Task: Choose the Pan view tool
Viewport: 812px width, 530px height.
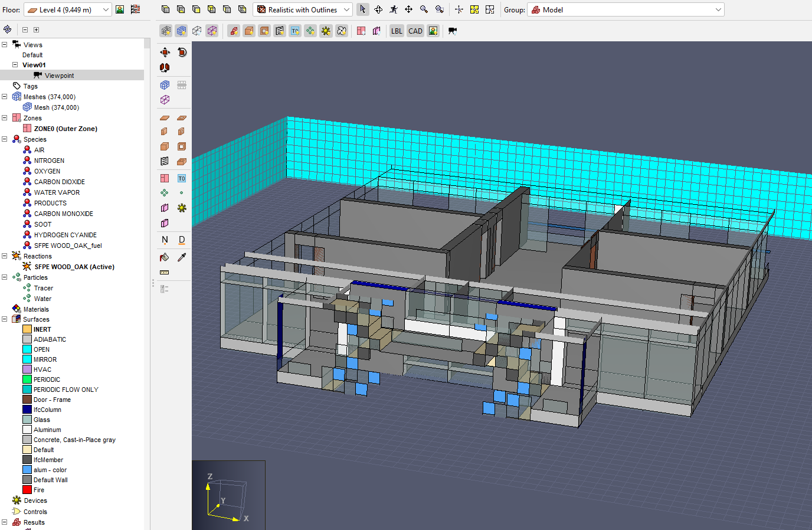Action: [408, 9]
